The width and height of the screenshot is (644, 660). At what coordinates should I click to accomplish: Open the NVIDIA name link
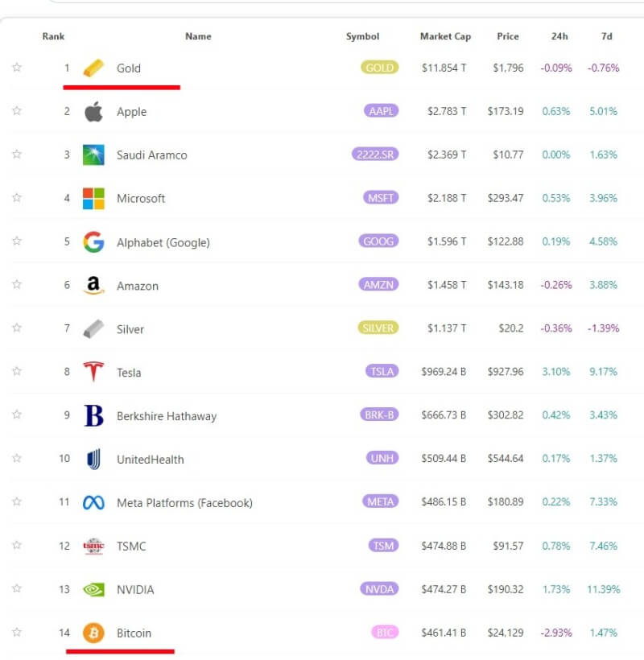click(135, 589)
